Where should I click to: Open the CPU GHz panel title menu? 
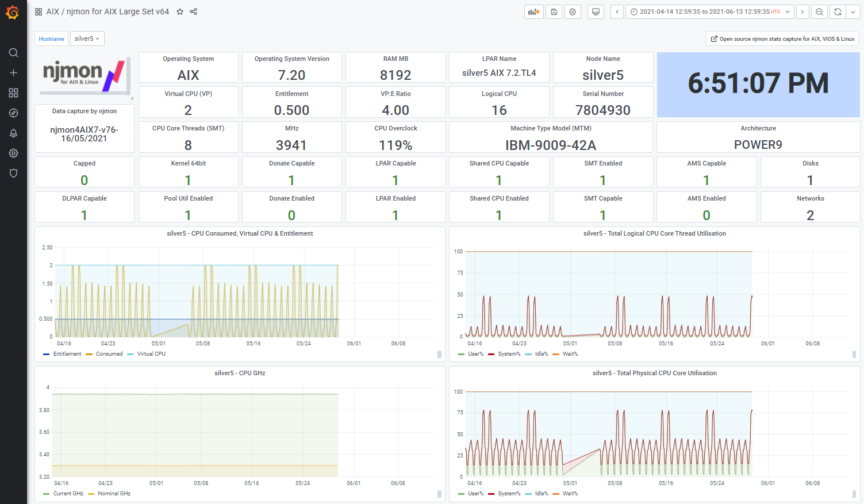tap(240, 373)
